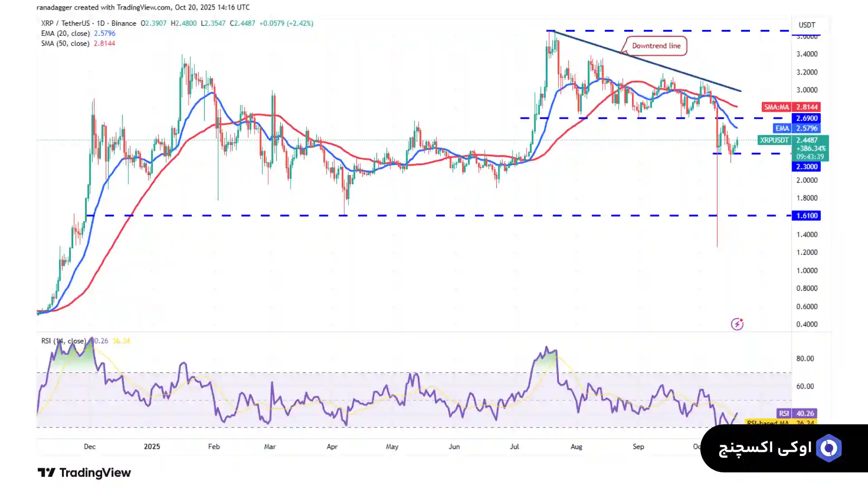Click the blue hexagon exchange logo
The height and width of the screenshot is (489, 868).
829,448
